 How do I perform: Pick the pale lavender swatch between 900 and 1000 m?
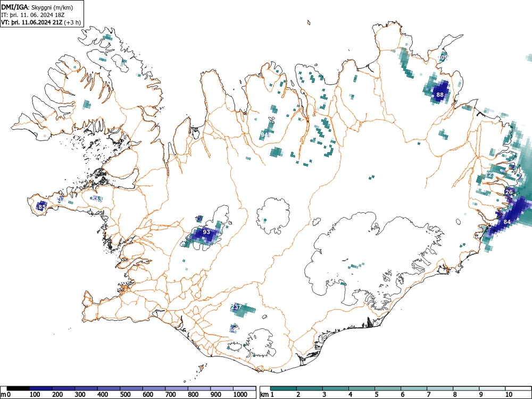(x=222, y=388)
